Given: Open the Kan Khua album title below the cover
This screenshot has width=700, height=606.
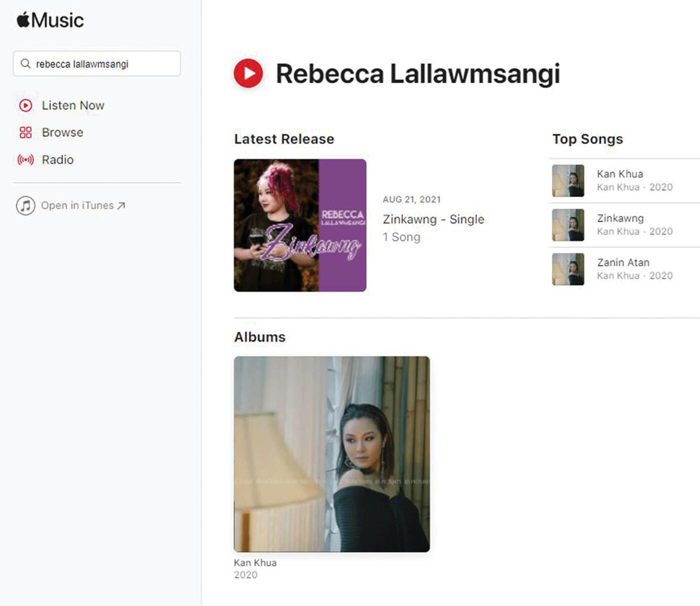Looking at the screenshot, I should (255, 562).
